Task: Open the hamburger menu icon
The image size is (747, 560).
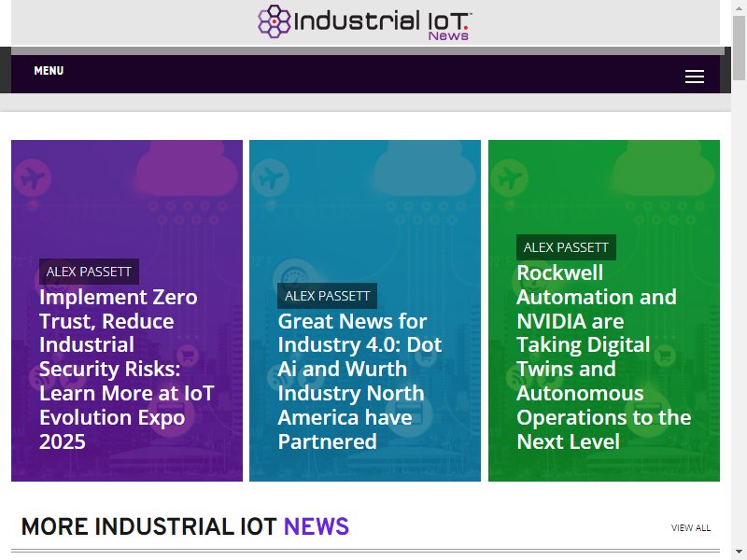Action: [694, 77]
